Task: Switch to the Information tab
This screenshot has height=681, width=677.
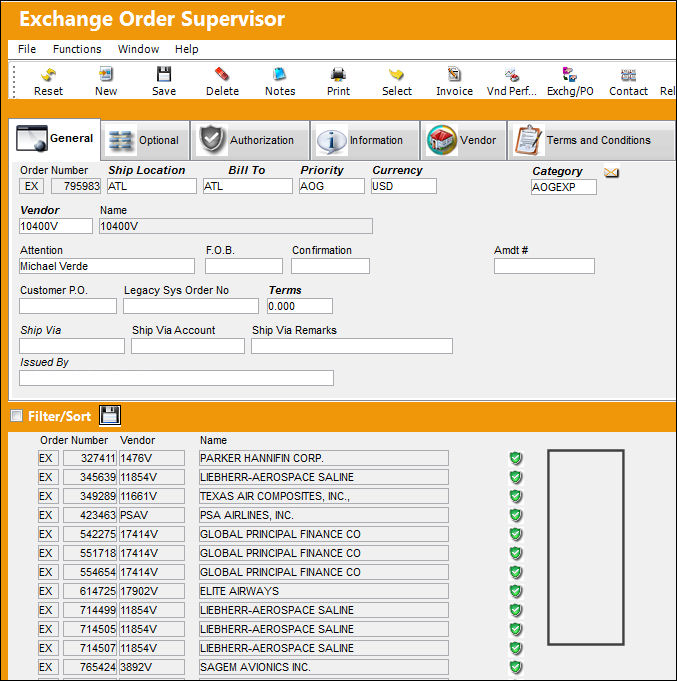Action: click(365, 140)
